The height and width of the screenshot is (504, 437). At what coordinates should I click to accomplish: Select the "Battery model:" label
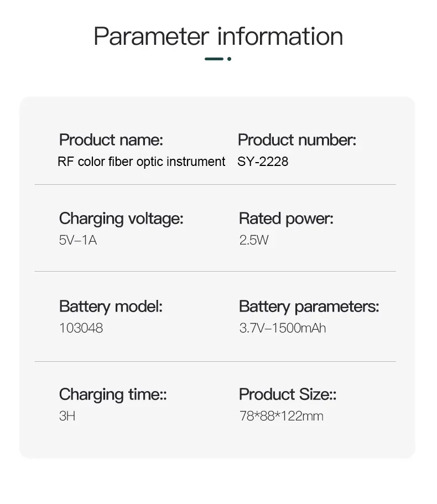pyautogui.click(x=111, y=306)
